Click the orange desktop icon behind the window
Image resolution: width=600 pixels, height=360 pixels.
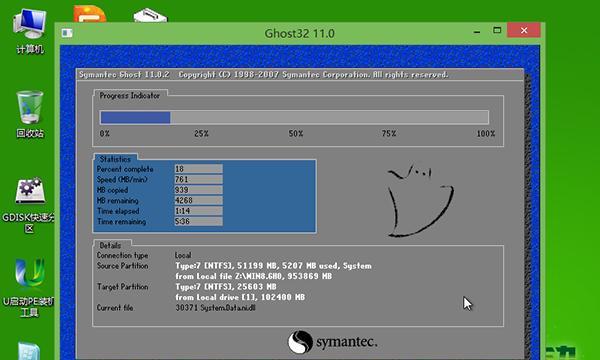[90, 14]
